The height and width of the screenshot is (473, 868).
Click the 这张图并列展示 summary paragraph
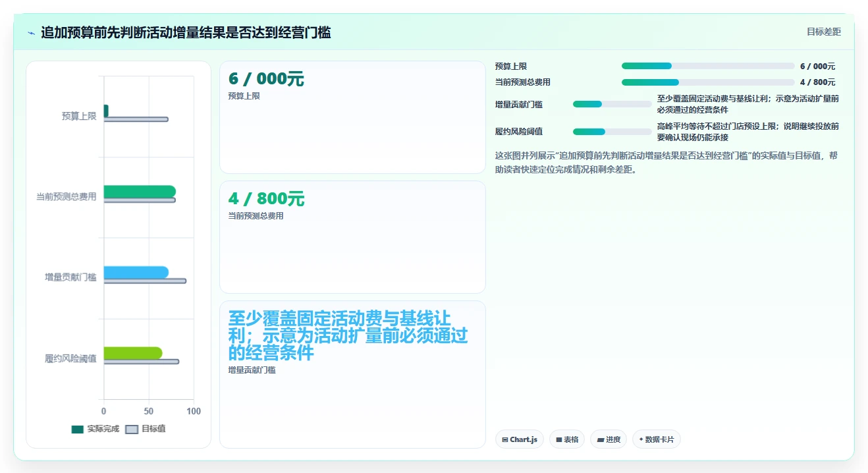666,162
